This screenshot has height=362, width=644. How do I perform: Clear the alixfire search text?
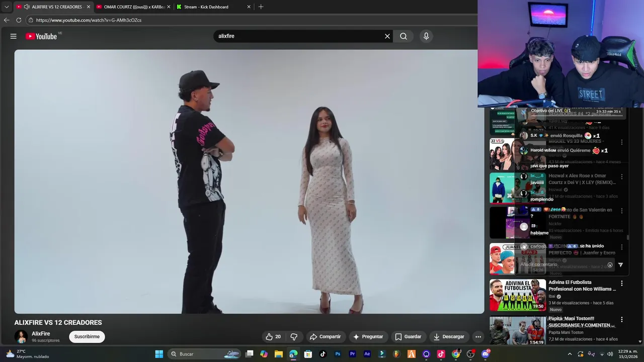click(387, 36)
